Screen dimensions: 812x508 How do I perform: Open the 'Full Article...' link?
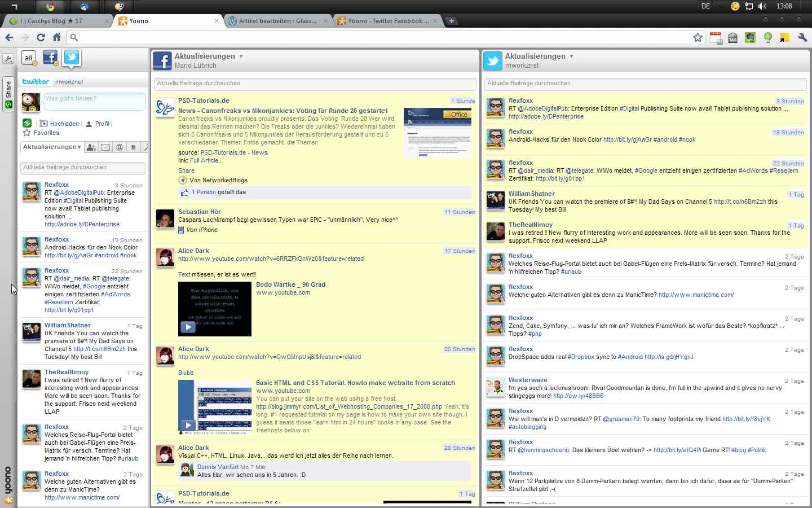coord(206,160)
